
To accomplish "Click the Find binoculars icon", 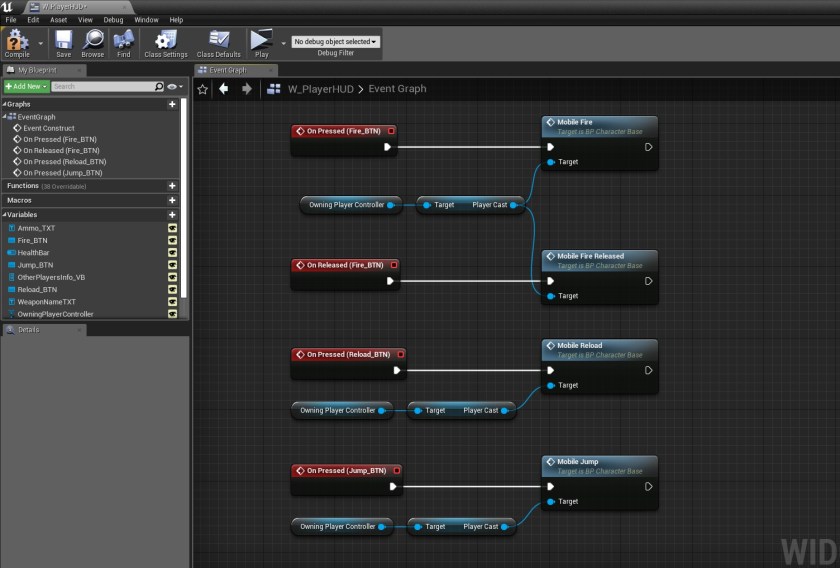I will point(124,42).
